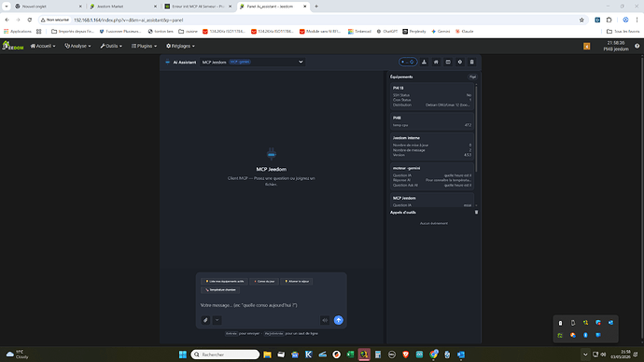The image size is (644, 362).
Task: Open File Explorer from the taskbar
Action: (x=267, y=355)
